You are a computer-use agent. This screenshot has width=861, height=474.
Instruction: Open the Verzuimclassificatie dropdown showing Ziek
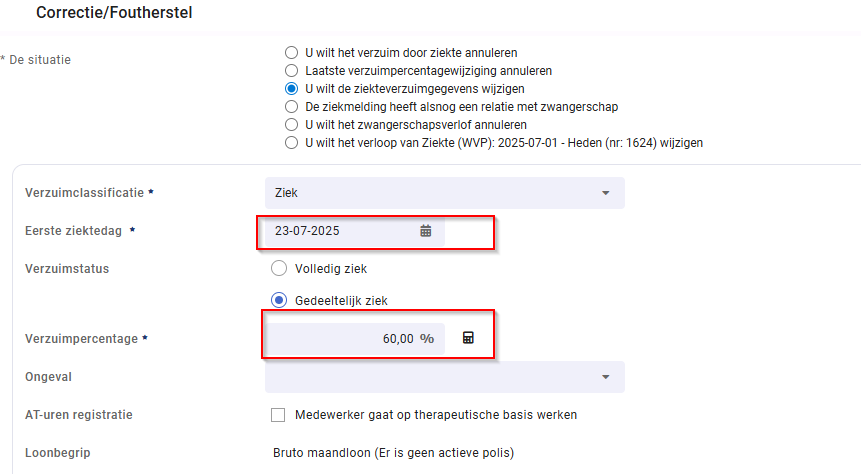[x=445, y=193]
